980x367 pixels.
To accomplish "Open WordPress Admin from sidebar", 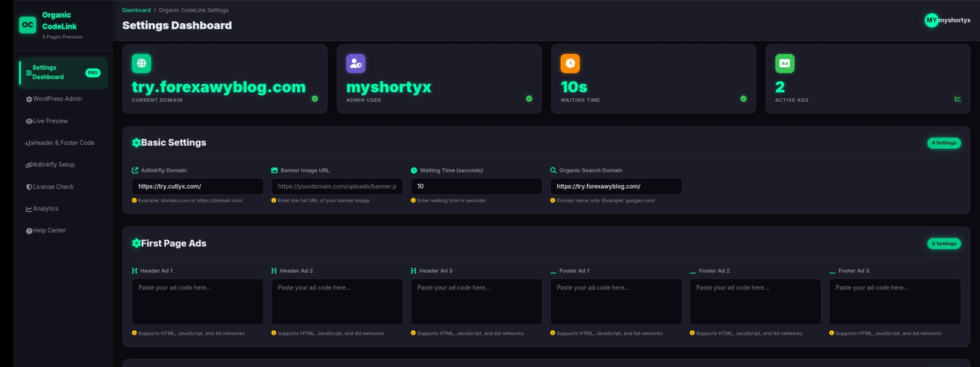I will pos(57,99).
